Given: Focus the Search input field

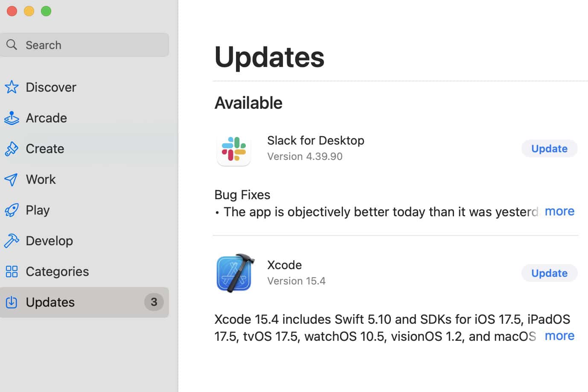Looking at the screenshot, I should point(94,45).
